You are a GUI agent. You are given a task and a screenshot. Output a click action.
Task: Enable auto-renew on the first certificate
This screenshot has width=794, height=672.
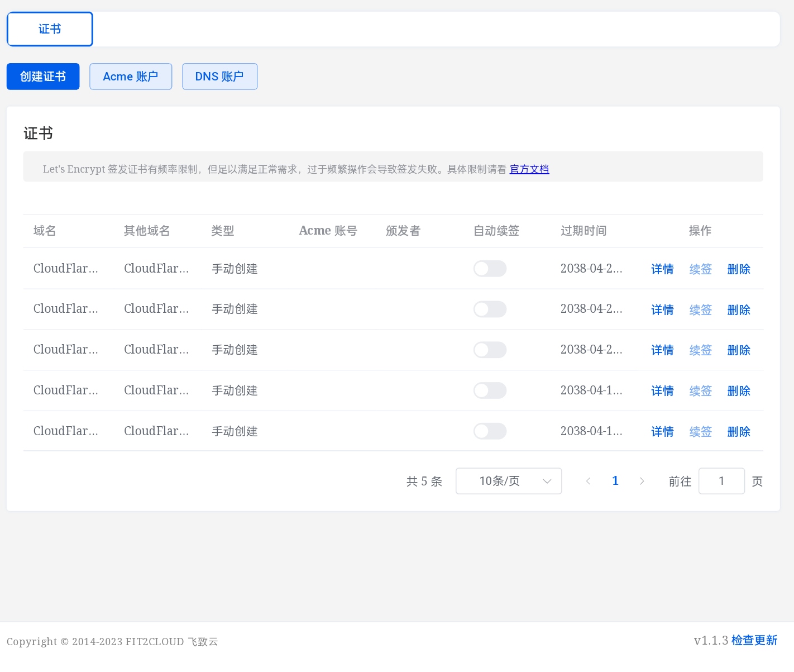coord(490,268)
